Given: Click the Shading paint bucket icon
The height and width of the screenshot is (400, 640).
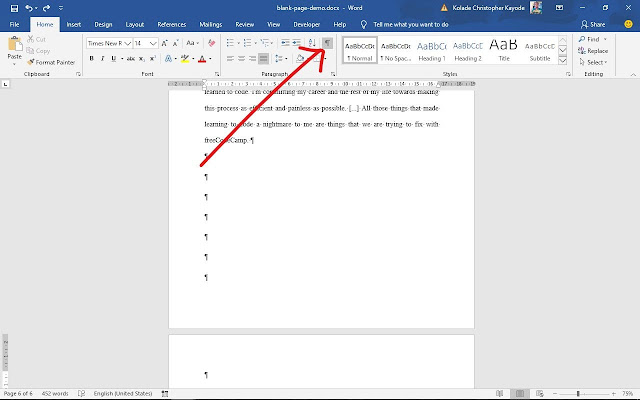Looking at the screenshot, I should click(x=300, y=58).
